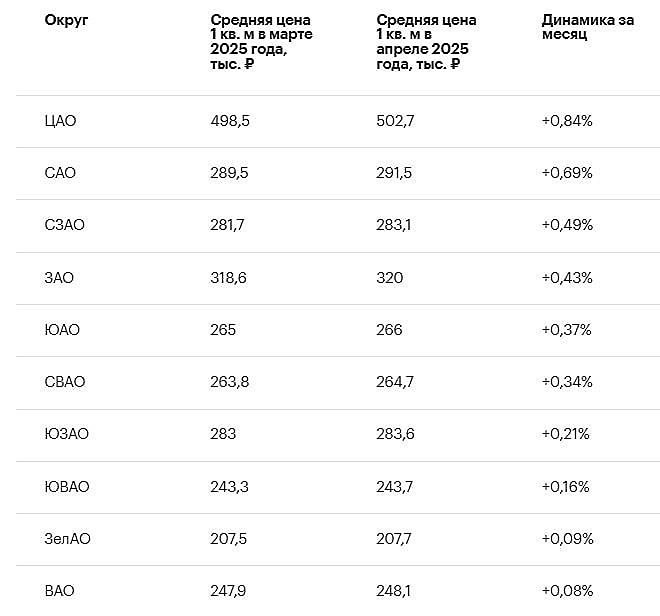
Task: Click the 264,7 April price for СВАО
Action: click(394, 382)
